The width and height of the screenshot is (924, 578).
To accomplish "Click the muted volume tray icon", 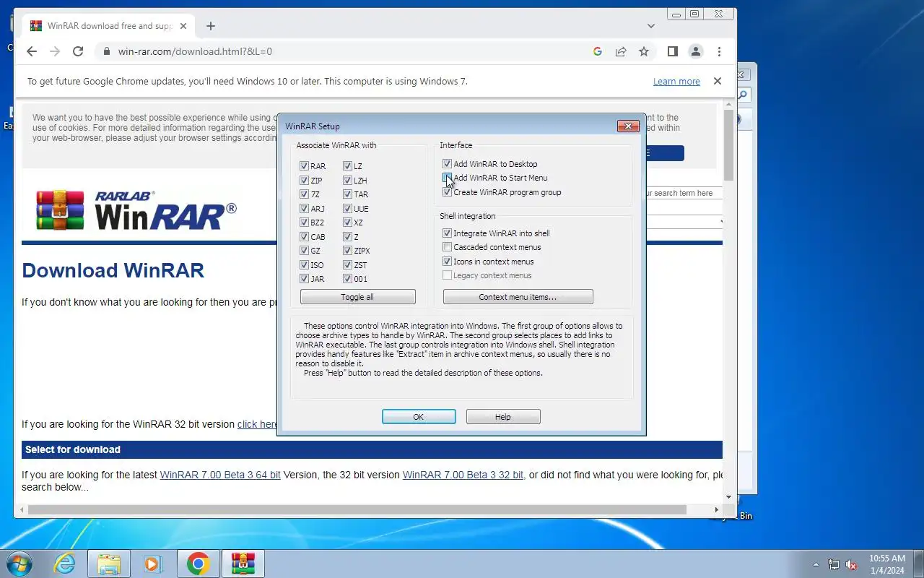I will 851,564.
